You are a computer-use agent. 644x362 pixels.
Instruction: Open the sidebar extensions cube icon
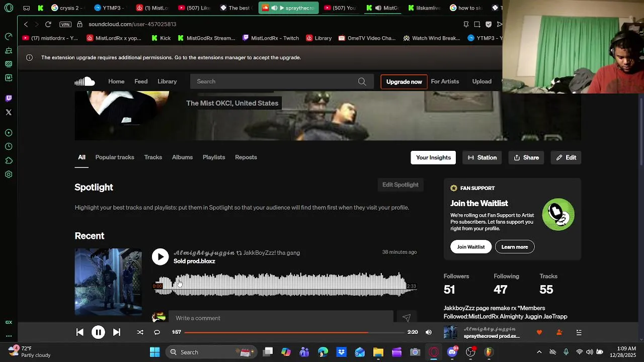coord(9,161)
